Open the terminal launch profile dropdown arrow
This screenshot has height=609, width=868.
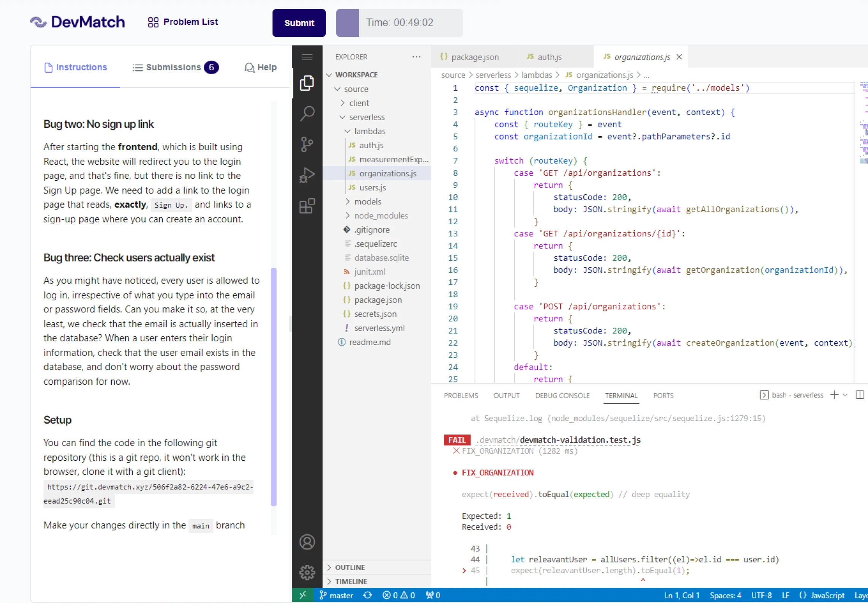845,395
